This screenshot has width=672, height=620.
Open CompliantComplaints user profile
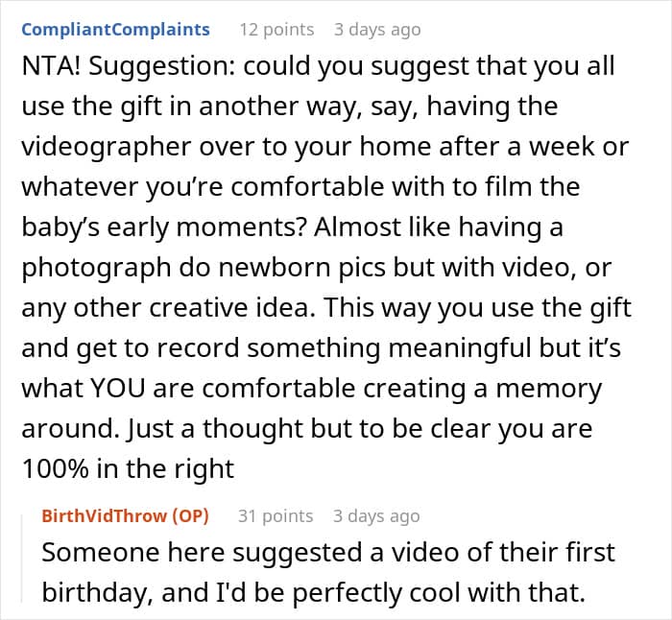coord(115,30)
